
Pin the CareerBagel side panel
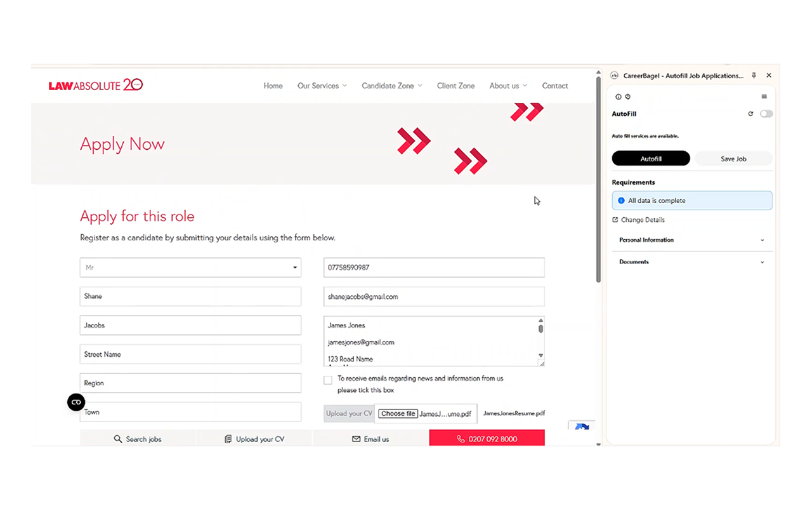pos(754,76)
